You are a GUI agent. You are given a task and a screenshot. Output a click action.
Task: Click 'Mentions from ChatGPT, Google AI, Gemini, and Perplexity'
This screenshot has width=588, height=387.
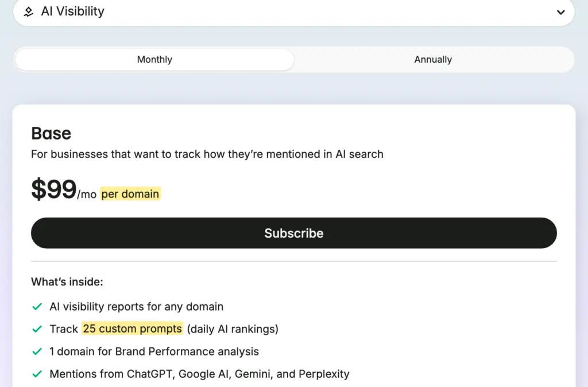coord(199,374)
